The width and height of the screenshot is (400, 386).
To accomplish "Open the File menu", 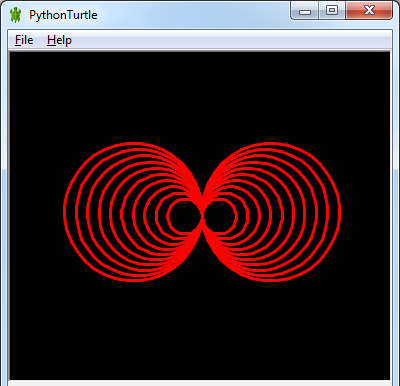I will coord(24,40).
